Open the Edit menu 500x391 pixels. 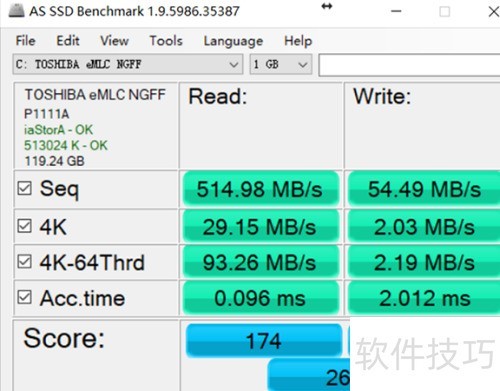point(68,41)
